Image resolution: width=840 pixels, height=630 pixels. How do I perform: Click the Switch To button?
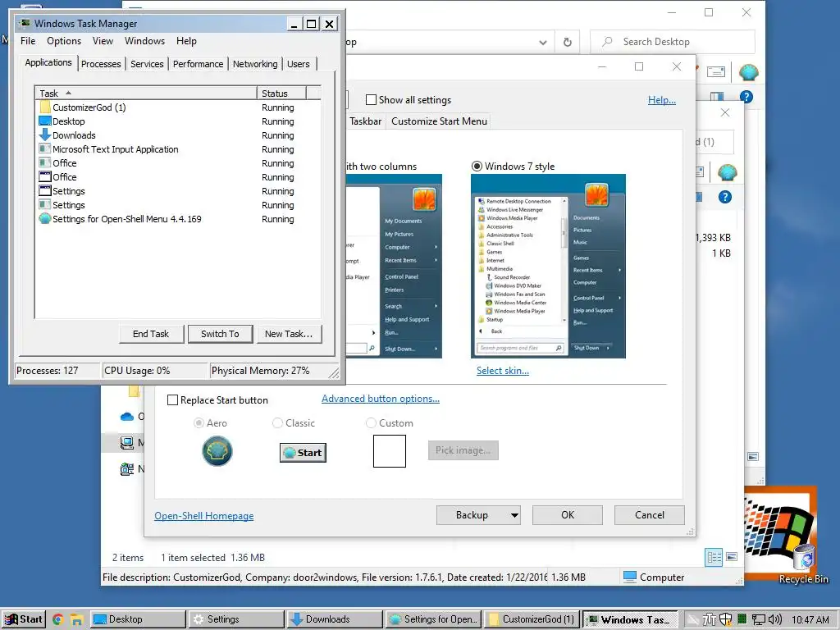point(220,334)
